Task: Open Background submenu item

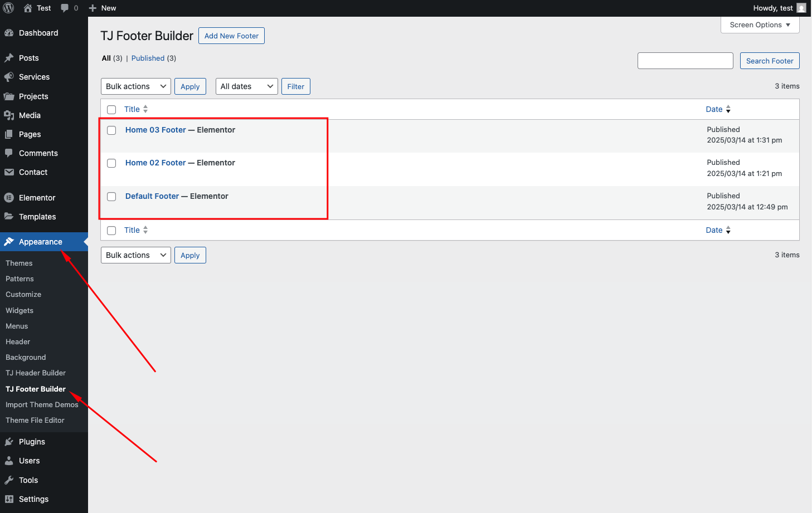Action: click(26, 357)
